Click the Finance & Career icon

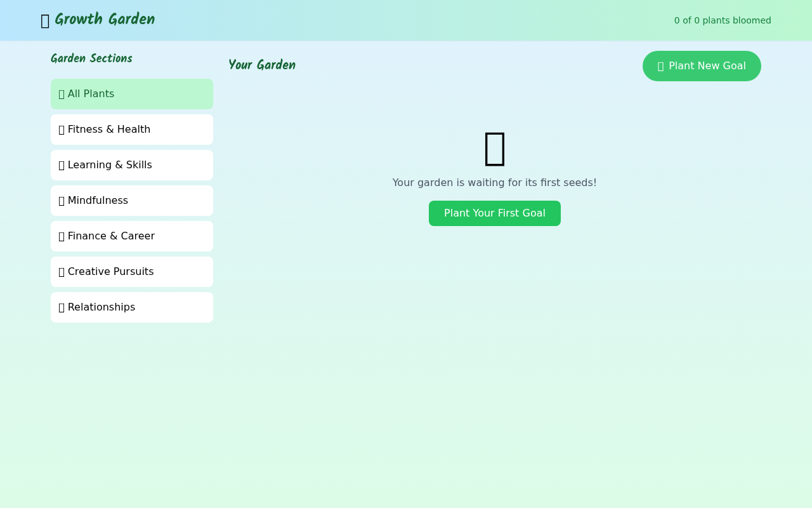coord(62,236)
